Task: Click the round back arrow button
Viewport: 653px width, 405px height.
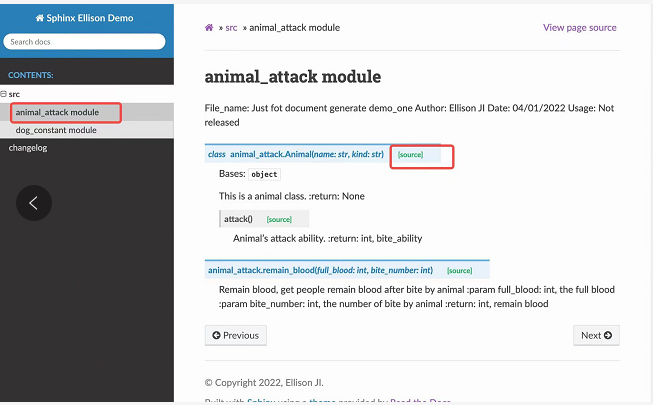Action: click(x=34, y=203)
